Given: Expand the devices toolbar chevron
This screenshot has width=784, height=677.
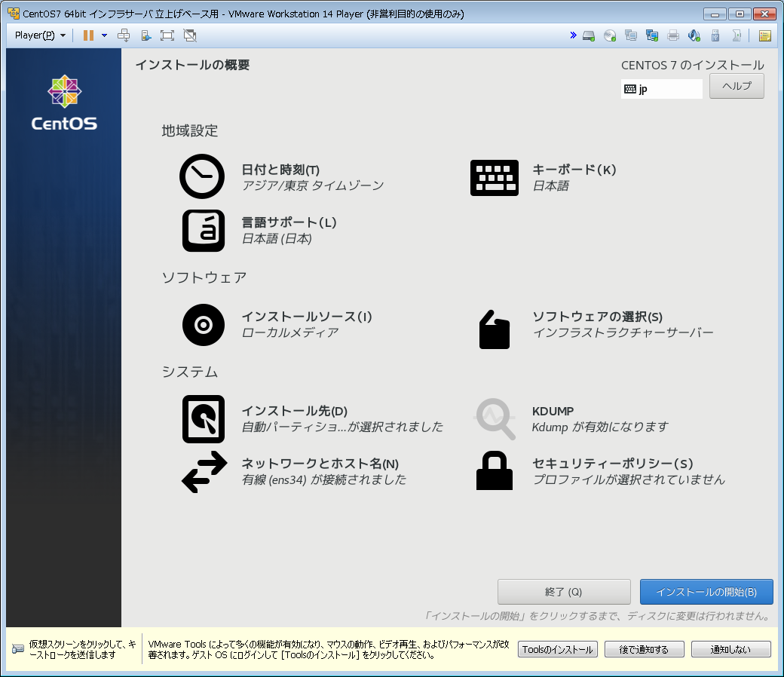Looking at the screenshot, I should (573, 35).
